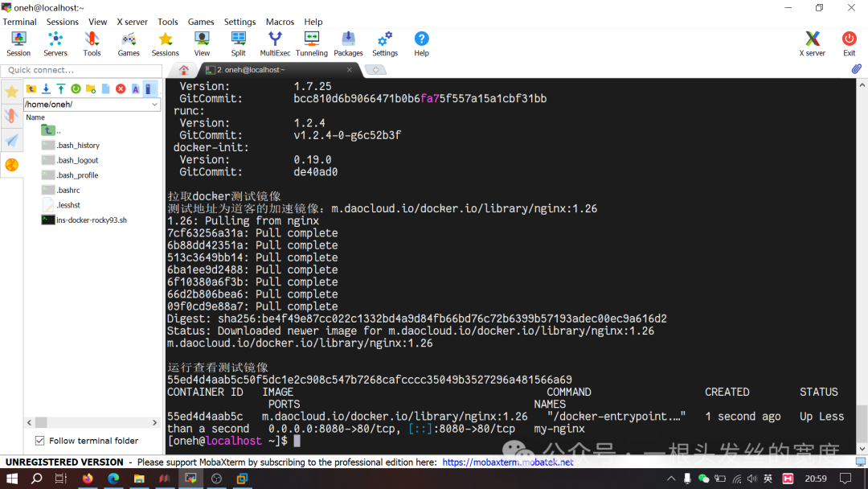This screenshot has height=489, width=868.
Task: Open the Packages toolbar button
Action: [348, 43]
